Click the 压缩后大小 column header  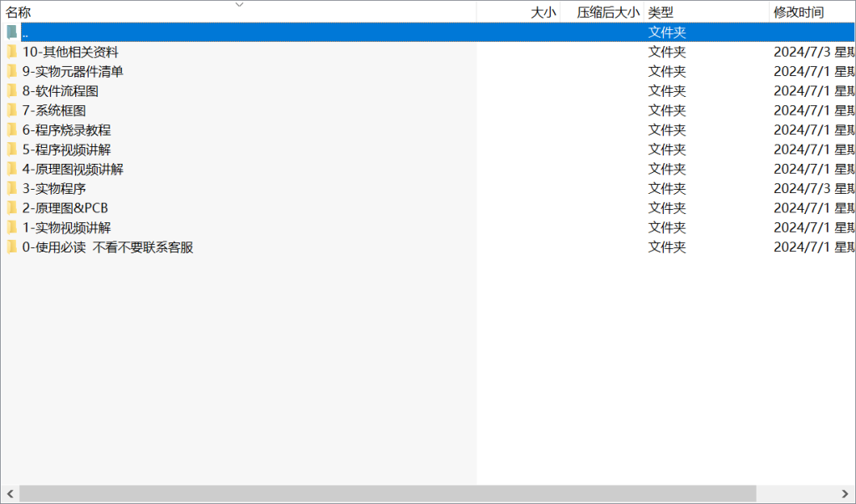coord(608,13)
